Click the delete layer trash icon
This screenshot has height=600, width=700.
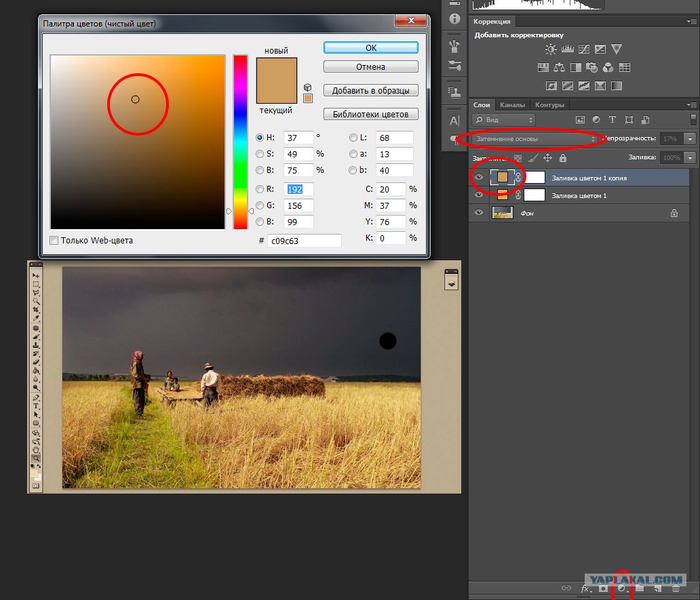pyautogui.click(x=676, y=588)
